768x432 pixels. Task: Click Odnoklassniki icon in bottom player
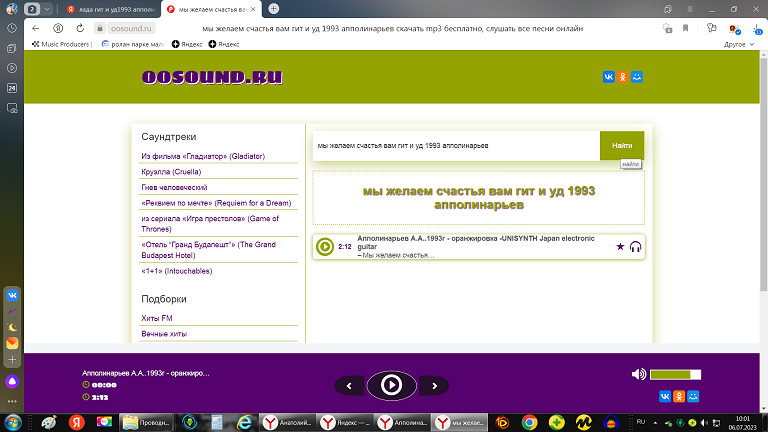pyautogui.click(x=679, y=396)
